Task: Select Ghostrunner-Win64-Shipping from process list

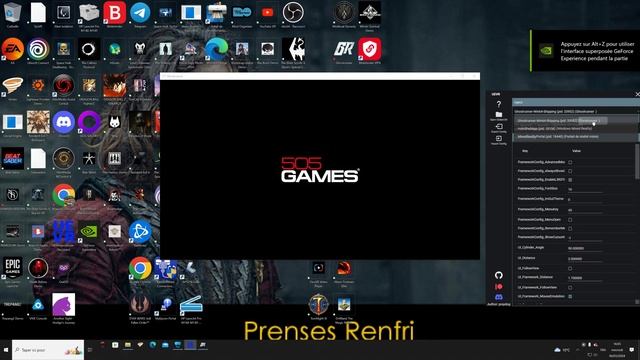Action: [576, 121]
